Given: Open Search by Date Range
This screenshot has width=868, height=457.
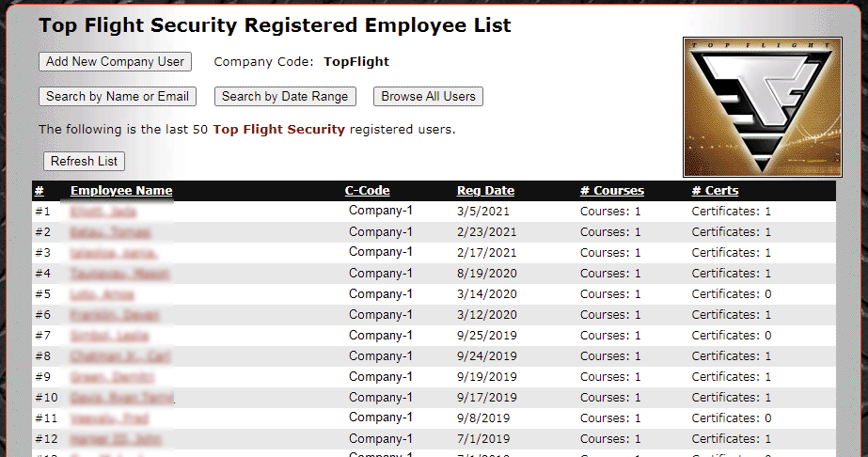Looking at the screenshot, I should tap(285, 96).
